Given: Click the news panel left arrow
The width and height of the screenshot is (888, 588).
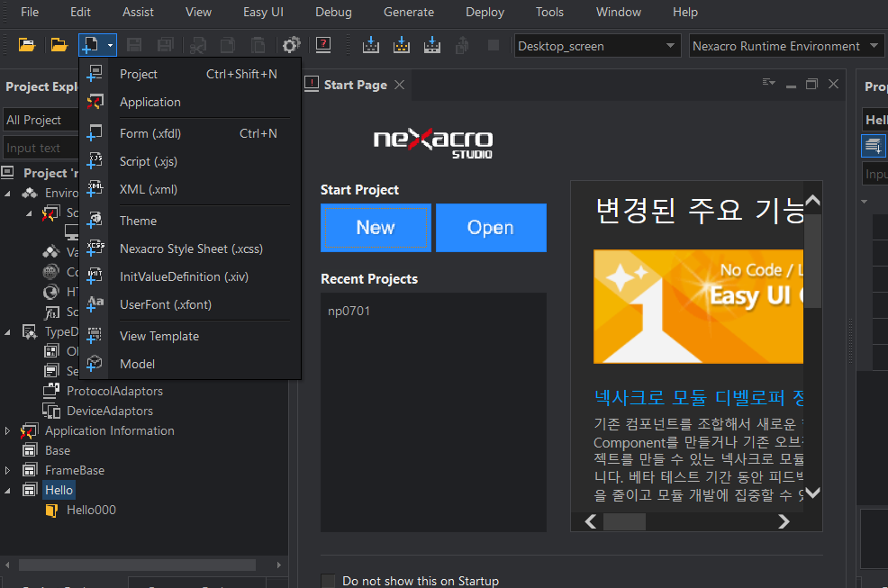Looking at the screenshot, I should 591,521.
